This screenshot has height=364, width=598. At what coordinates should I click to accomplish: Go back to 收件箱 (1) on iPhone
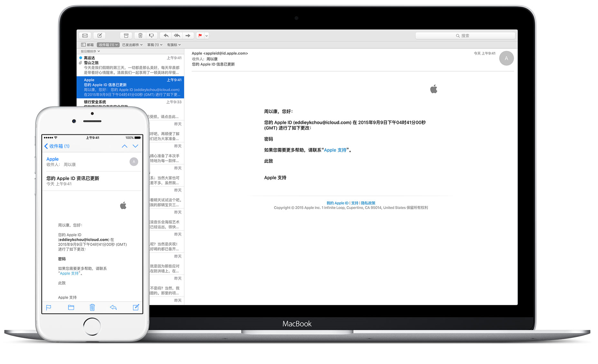57,146
